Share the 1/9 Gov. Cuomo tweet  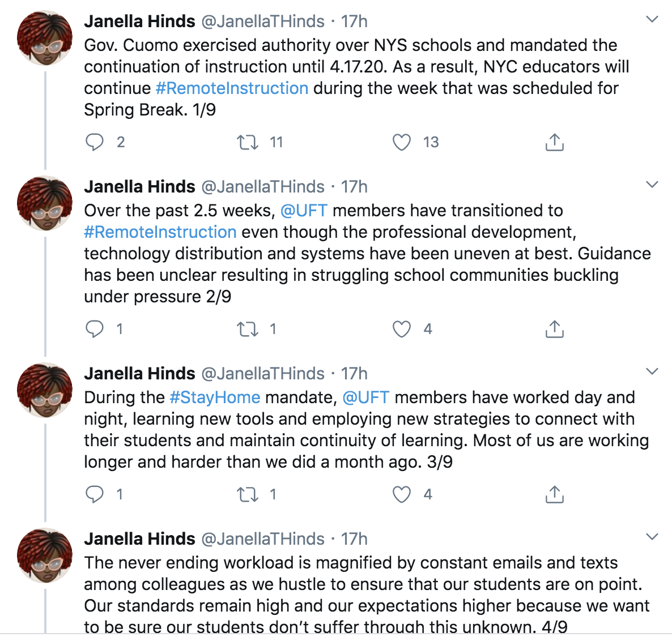click(x=554, y=142)
